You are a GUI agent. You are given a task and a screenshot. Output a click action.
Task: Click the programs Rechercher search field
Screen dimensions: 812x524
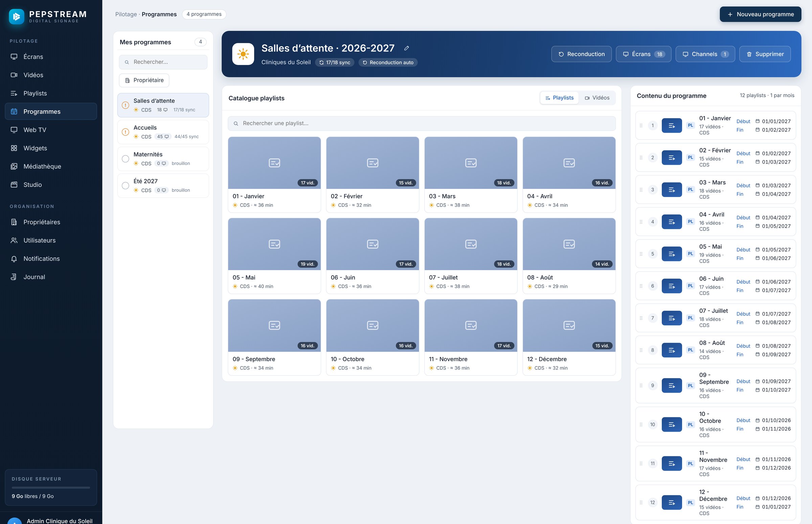(x=163, y=62)
